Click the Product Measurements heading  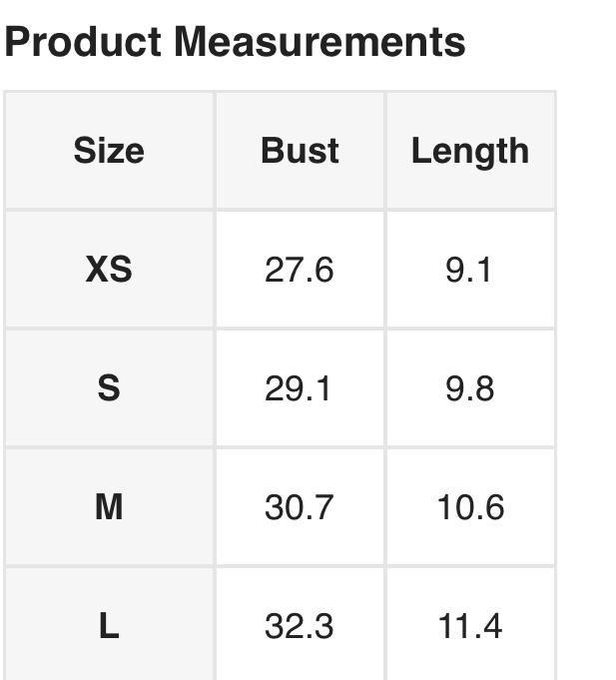[x=235, y=42]
